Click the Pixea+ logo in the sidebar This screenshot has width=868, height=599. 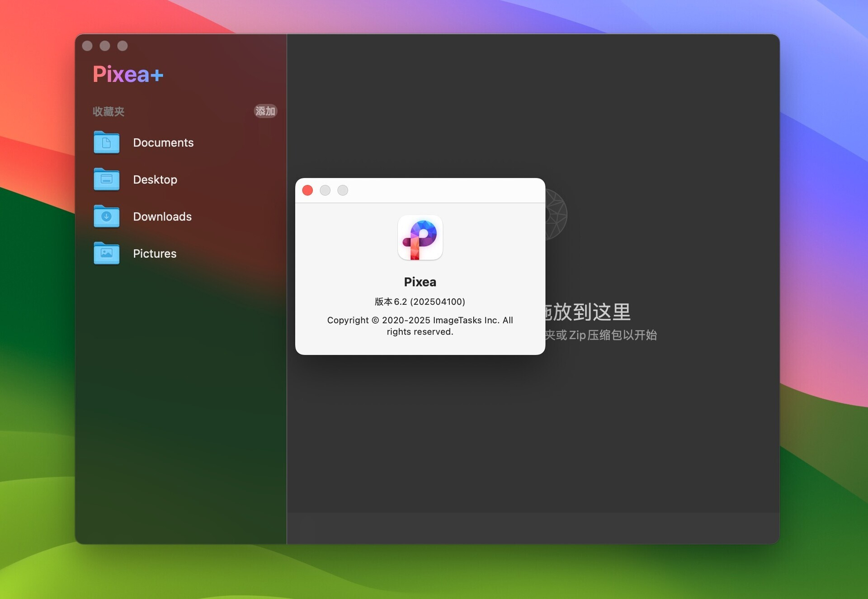click(x=128, y=74)
